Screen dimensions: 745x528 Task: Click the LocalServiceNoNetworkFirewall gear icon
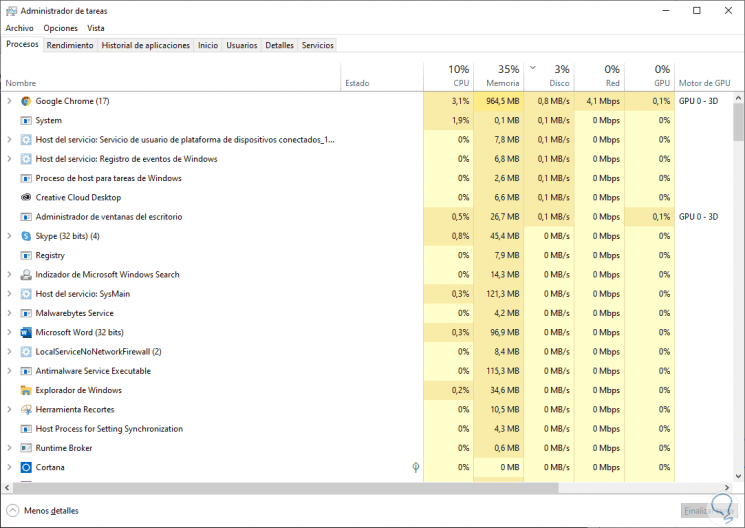click(x=26, y=352)
